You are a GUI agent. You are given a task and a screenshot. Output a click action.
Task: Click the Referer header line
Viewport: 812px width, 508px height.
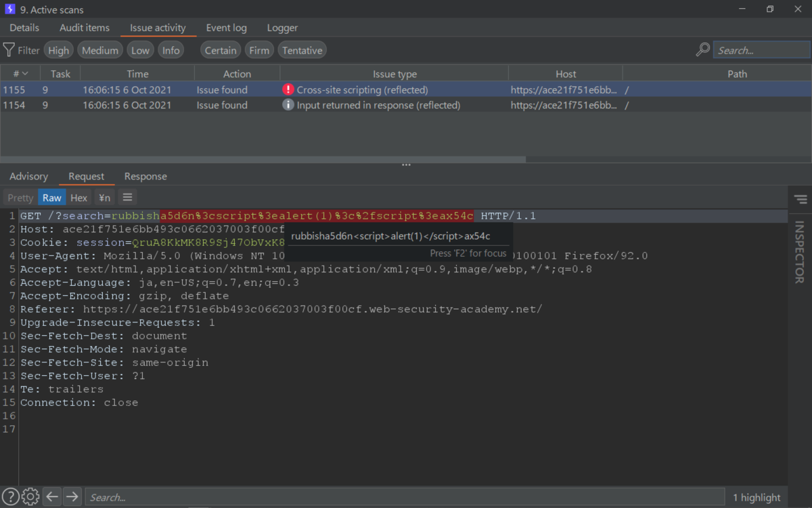281,309
